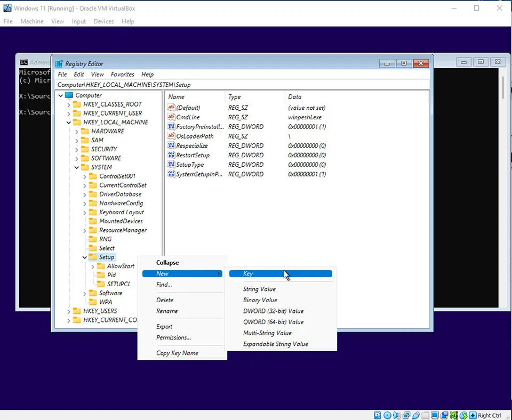Click the Registry Editor title bar icon
This screenshot has width=512, height=420.
[x=59, y=63]
